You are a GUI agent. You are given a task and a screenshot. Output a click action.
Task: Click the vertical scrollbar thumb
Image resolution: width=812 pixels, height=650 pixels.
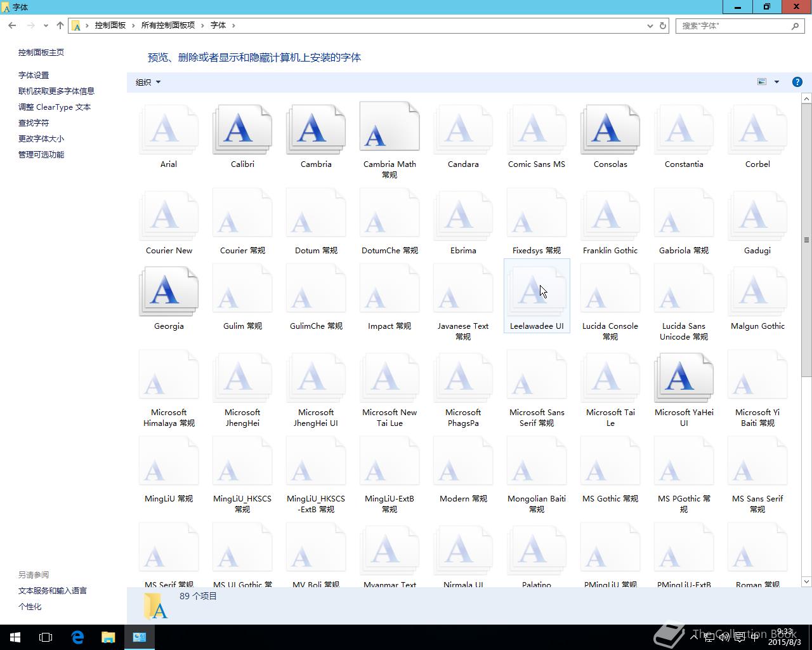(806, 240)
